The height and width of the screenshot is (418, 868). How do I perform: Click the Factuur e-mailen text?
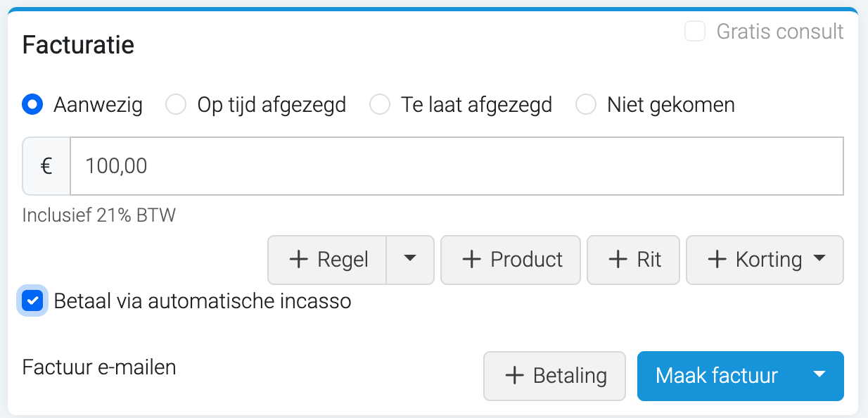(99, 367)
